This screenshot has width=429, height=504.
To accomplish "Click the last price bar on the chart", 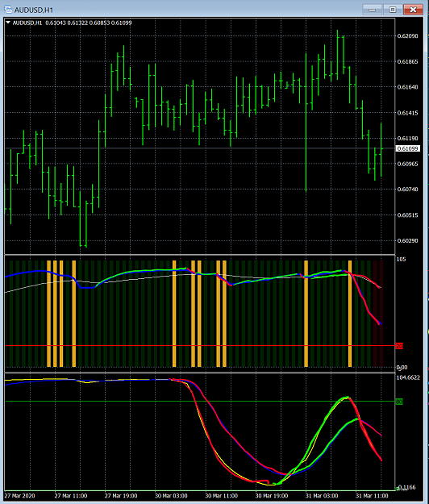I will pyautogui.click(x=381, y=150).
